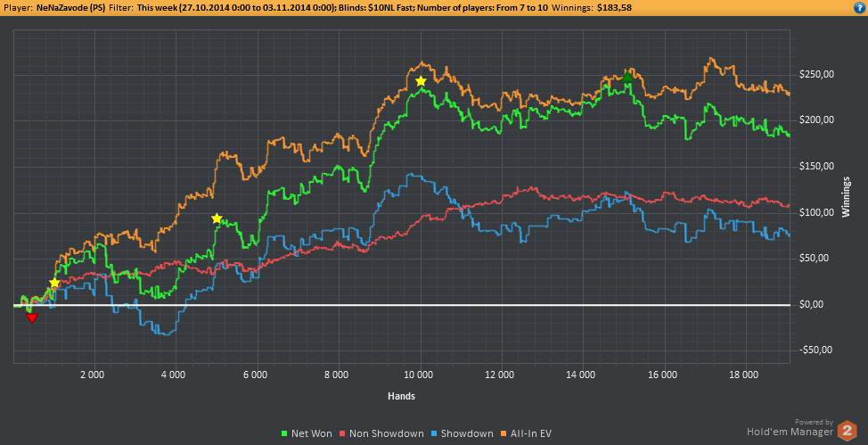Image resolution: width=868 pixels, height=445 pixels.
Task: Click the 18 000 x-axis label
Action: tap(744, 375)
